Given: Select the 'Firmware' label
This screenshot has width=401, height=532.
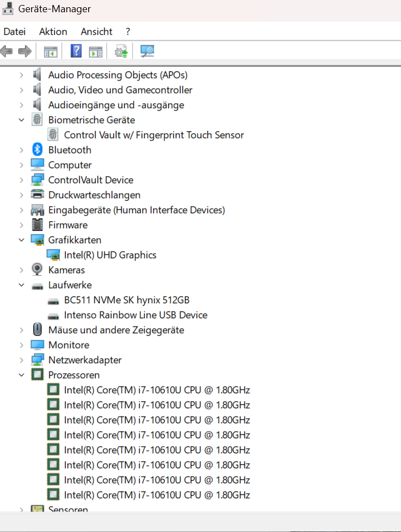Looking at the screenshot, I should click(68, 225).
